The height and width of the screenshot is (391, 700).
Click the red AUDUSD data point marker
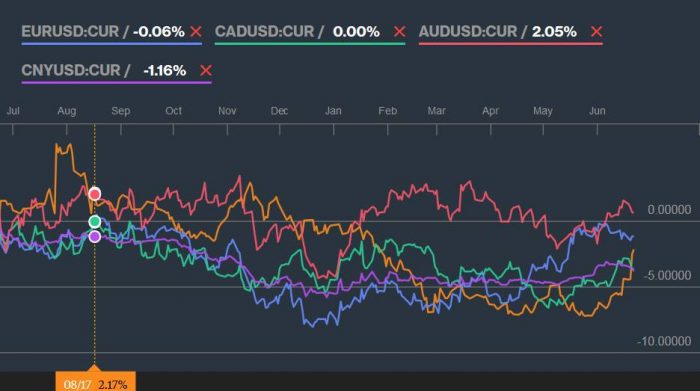(95, 194)
